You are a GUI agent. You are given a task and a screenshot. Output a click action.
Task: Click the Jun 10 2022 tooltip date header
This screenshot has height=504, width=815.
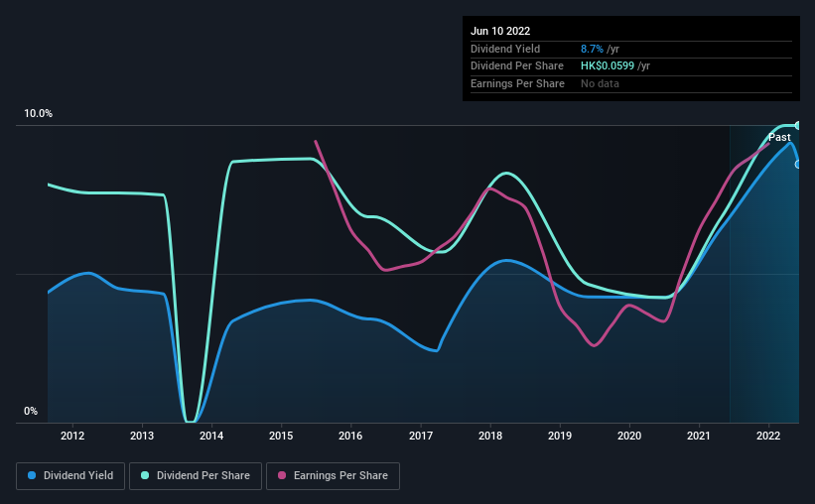(x=500, y=31)
